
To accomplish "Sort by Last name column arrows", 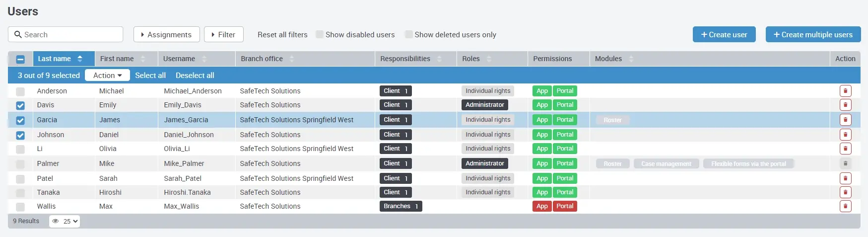I will point(80,59).
